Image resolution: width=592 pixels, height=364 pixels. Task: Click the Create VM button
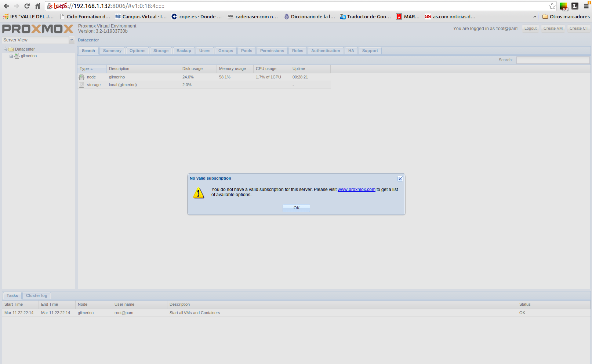pyautogui.click(x=553, y=28)
